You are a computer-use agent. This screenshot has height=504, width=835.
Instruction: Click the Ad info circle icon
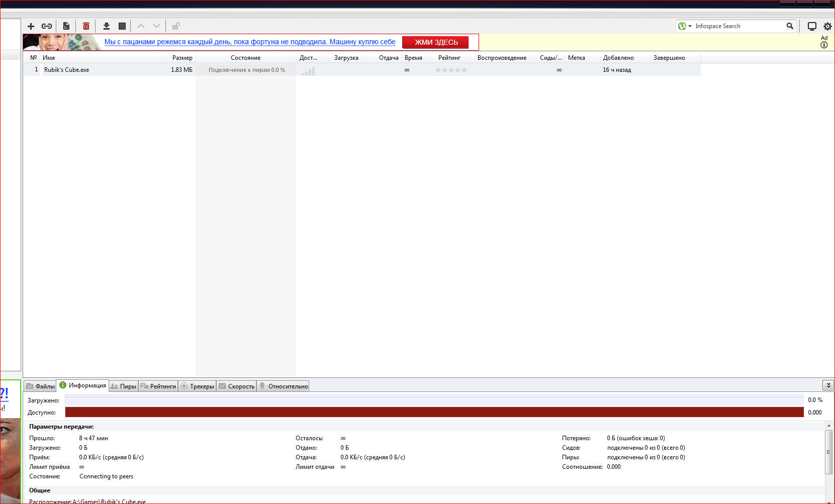824,45
